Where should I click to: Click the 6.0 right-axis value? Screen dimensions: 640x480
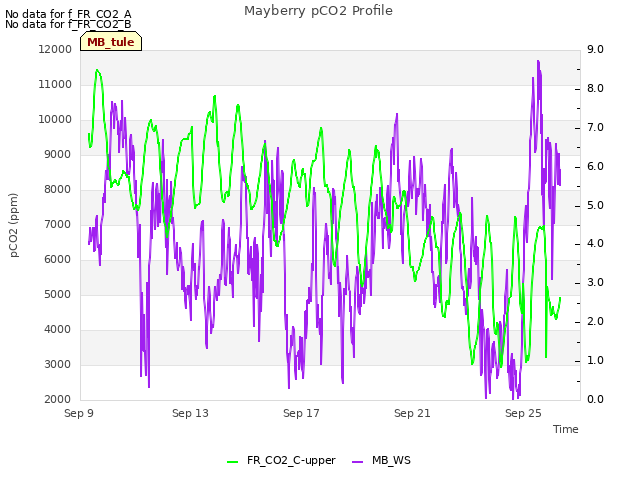pos(596,167)
